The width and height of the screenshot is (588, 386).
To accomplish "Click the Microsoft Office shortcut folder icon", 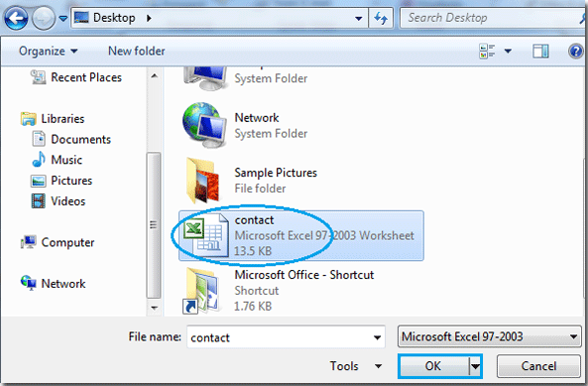I will click(x=201, y=291).
